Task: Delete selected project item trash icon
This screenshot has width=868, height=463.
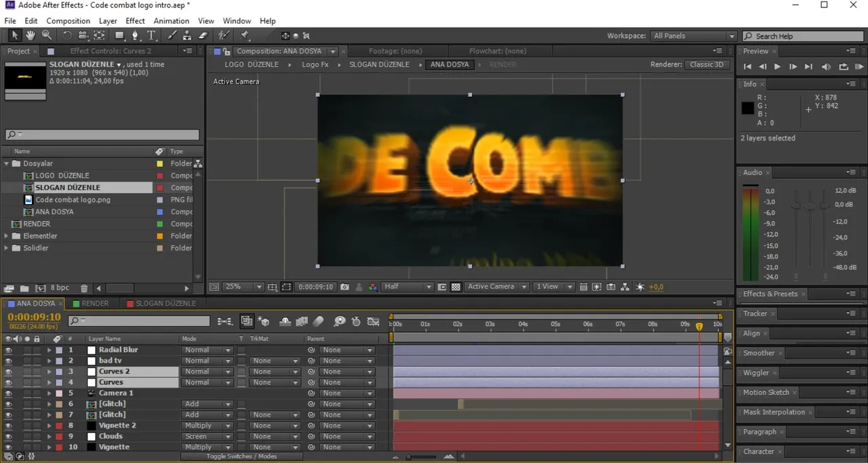Action: tap(84, 288)
